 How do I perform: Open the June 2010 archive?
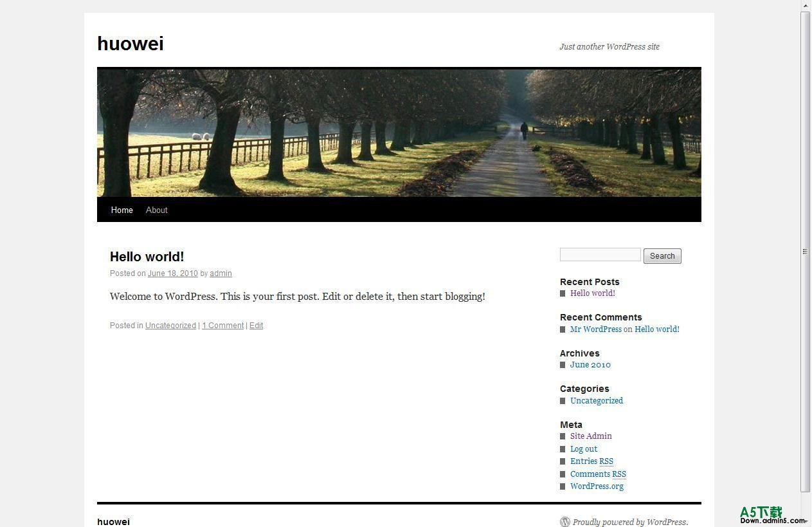(x=590, y=364)
